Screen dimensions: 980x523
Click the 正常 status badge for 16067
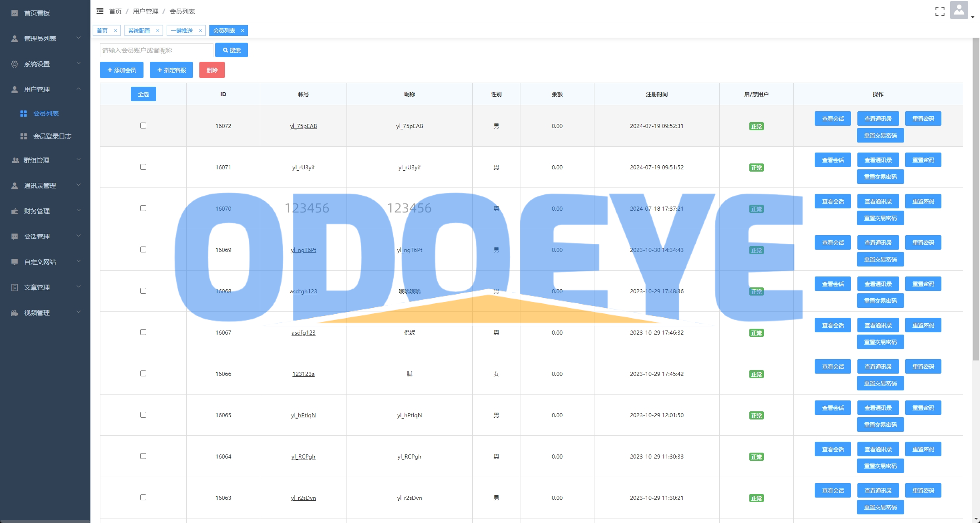click(757, 333)
